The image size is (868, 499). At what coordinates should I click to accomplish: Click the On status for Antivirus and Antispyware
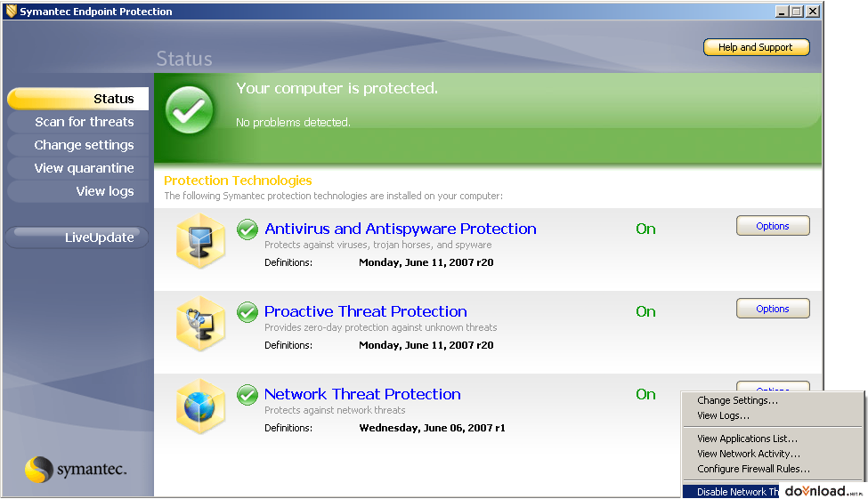click(645, 229)
